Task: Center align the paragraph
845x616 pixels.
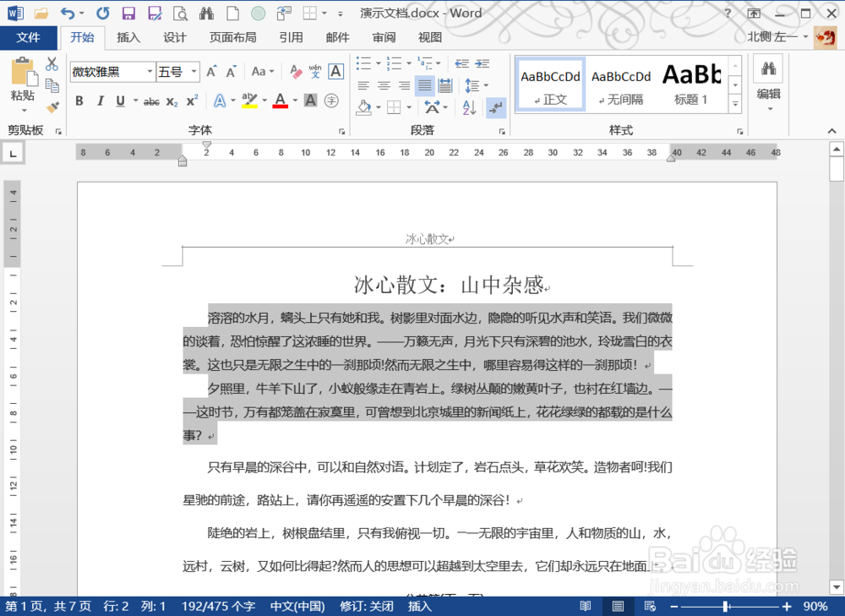Action: (384, 85)
